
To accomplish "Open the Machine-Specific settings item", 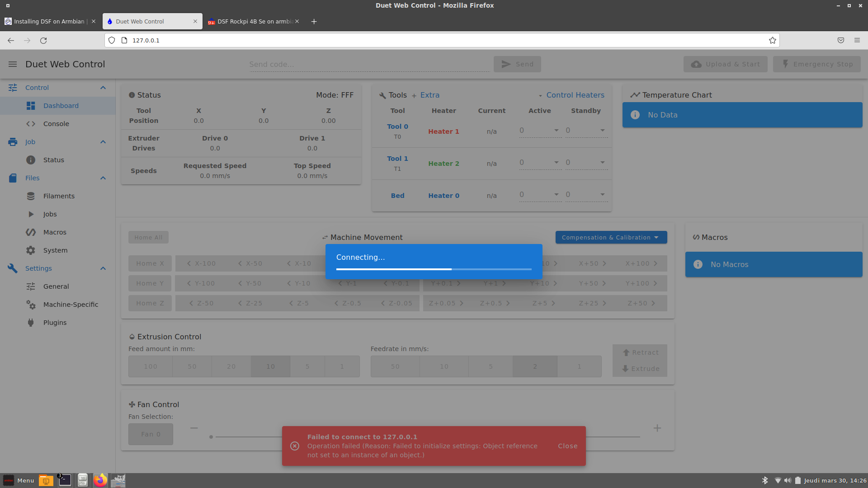I will pos(58,305).
